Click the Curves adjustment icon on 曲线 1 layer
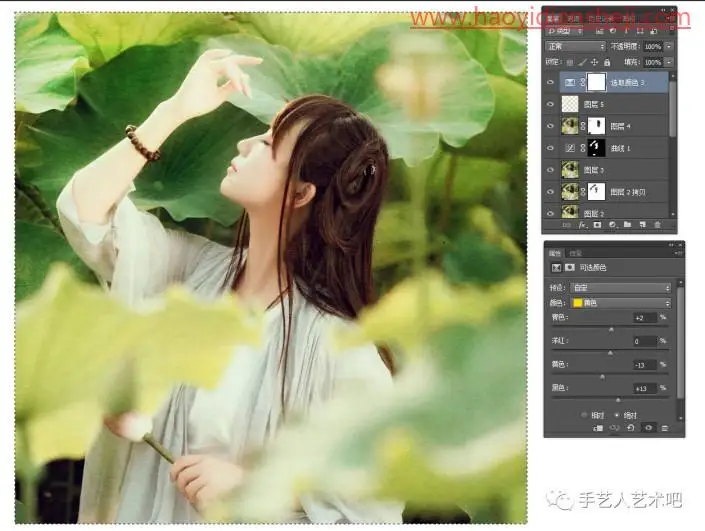 point(570,148)
